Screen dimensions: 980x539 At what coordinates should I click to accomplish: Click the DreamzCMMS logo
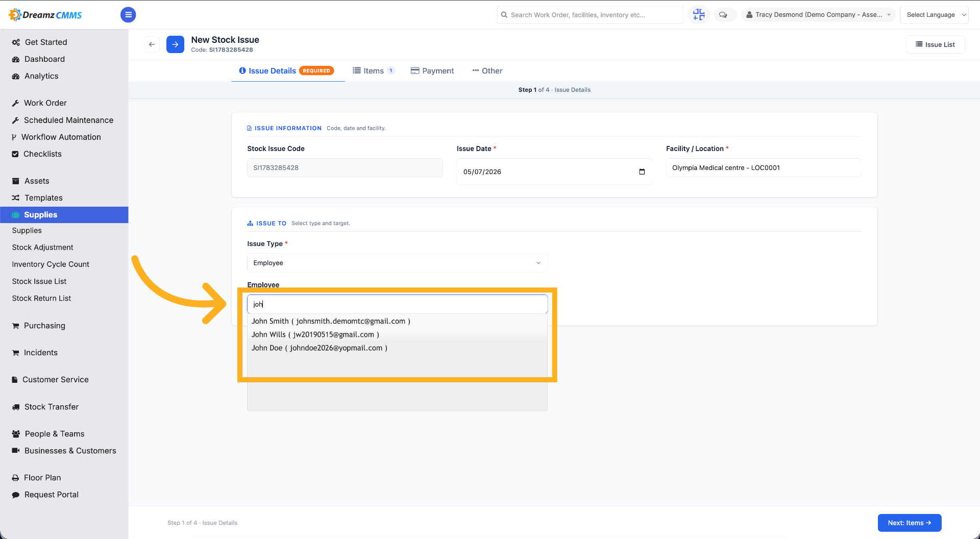45,15
